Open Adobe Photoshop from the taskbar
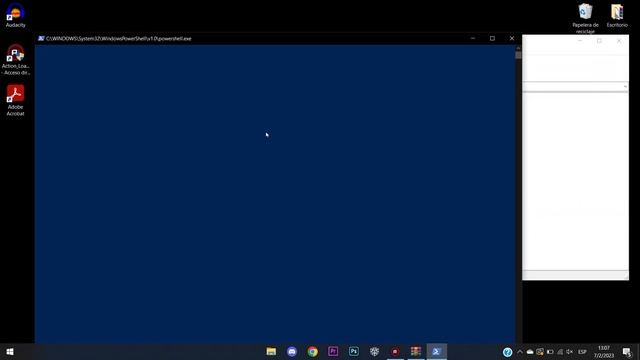 point(354,351)
